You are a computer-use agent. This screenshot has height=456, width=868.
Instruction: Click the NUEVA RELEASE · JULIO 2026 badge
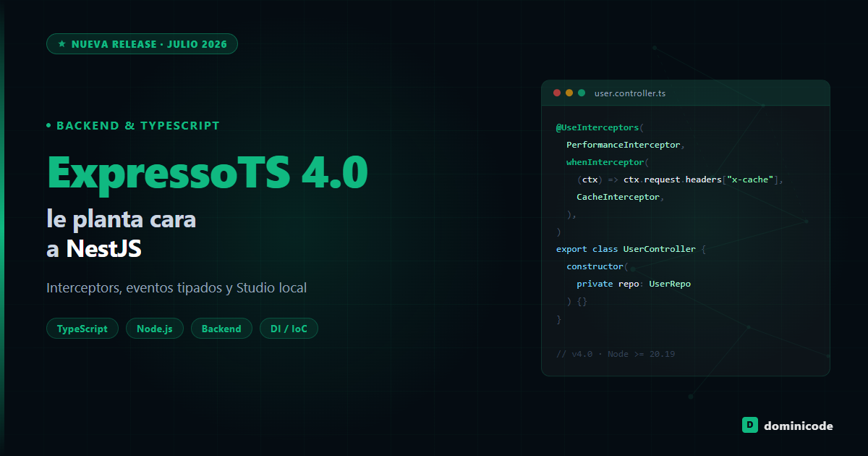click(142, 44)
